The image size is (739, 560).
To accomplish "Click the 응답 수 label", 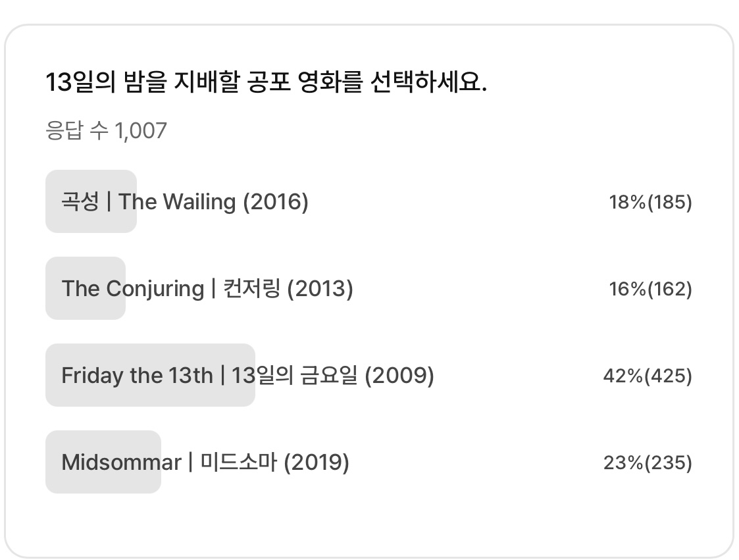I will click(x=76, y=130).
